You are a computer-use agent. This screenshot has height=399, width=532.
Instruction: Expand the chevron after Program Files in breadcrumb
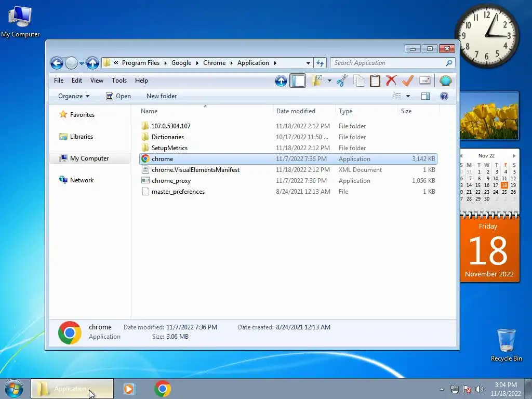pyautogui.click(x=166, y=63)
